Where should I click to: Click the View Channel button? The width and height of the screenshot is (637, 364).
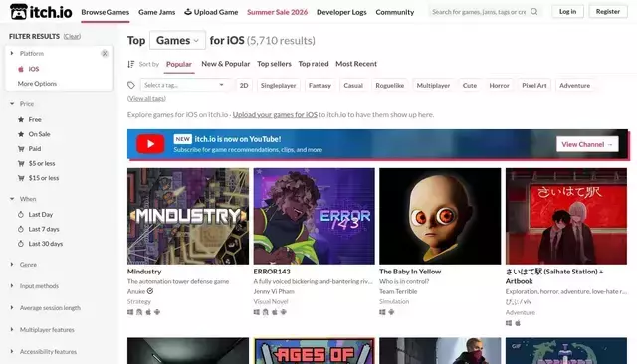click(x=587, y=144)
